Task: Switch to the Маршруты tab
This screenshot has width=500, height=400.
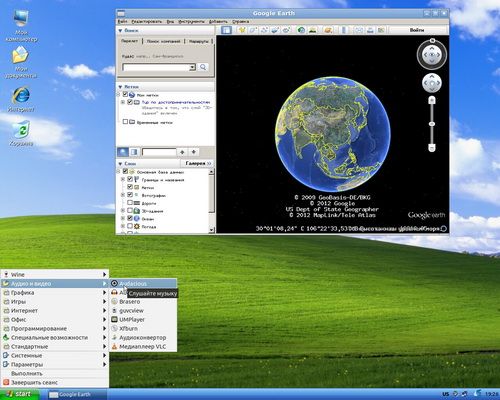Action: (198, 41)
